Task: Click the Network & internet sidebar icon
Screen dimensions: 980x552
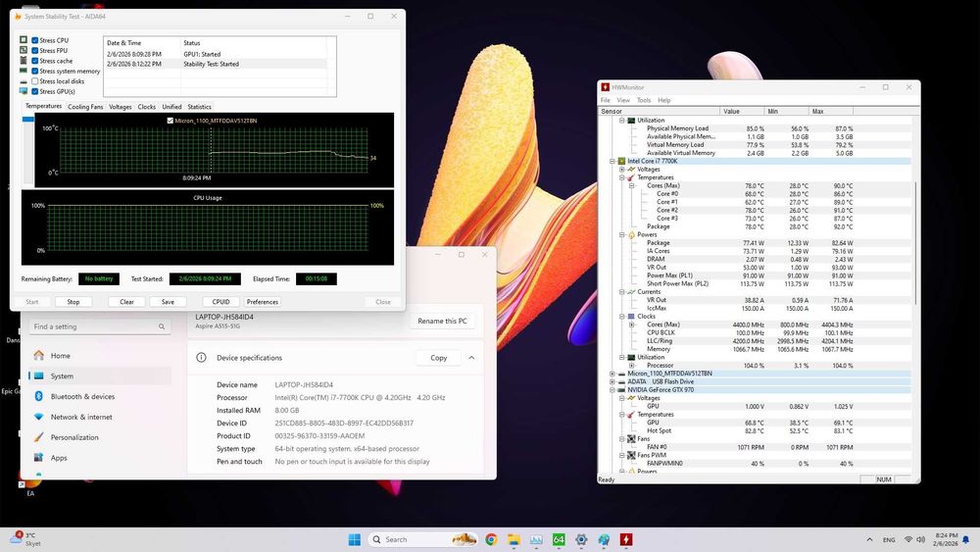Action: 38,417
